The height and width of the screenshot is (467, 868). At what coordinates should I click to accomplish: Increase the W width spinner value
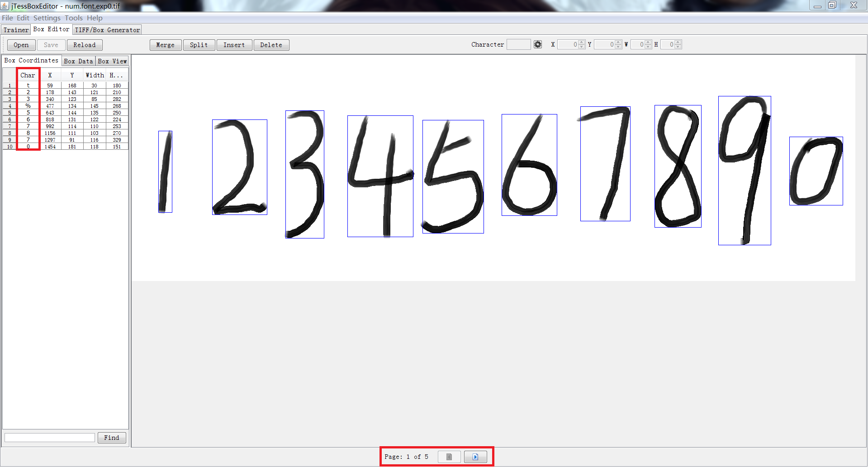648,43
